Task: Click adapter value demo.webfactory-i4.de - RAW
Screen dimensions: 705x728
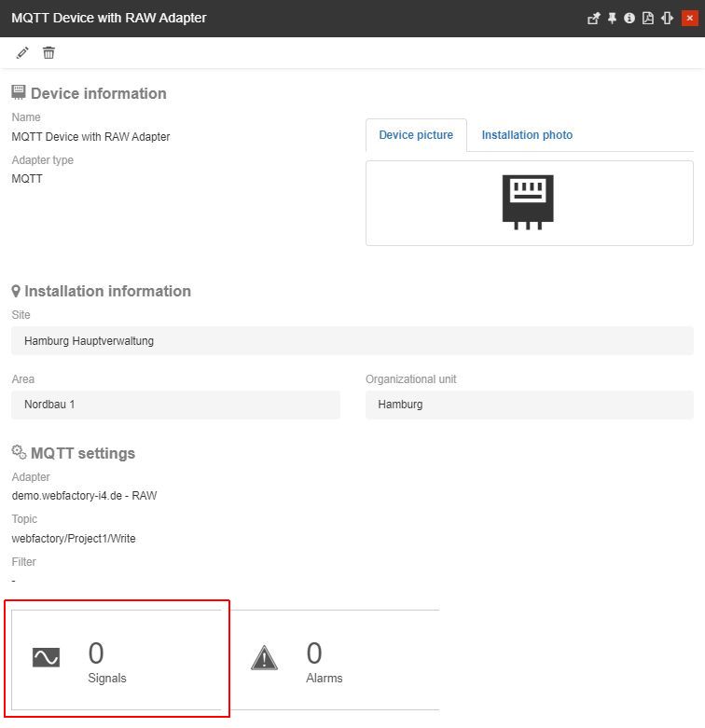Action: point(85,496)
